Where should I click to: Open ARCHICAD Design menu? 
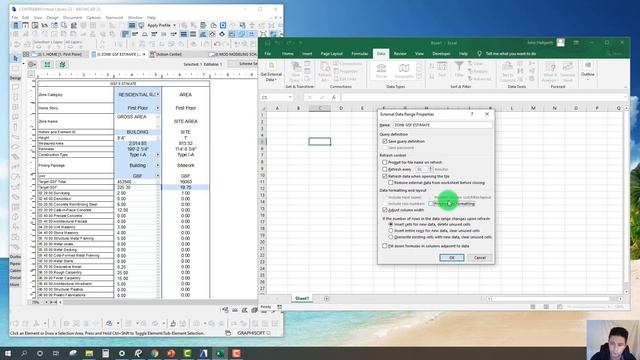tap(53, 18)
